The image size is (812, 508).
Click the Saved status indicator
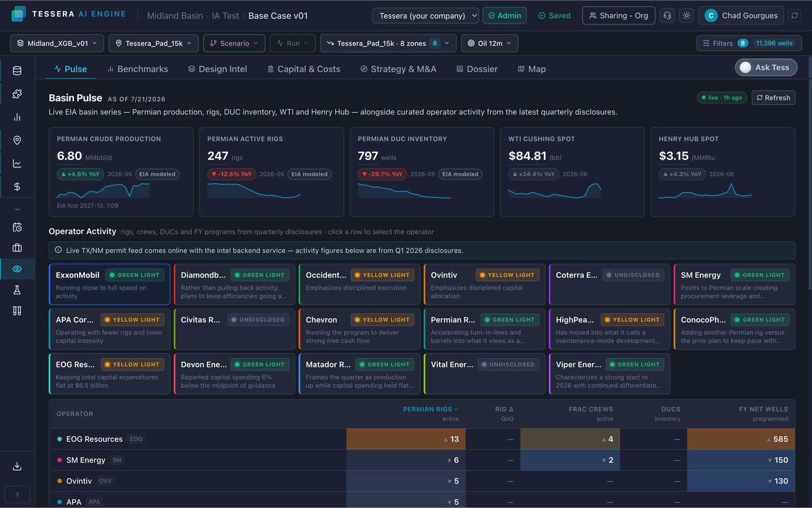(x=554, y=16)
